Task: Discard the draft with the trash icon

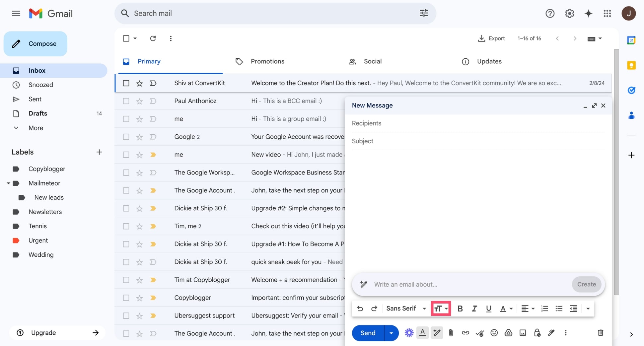Action: point(600,333)
